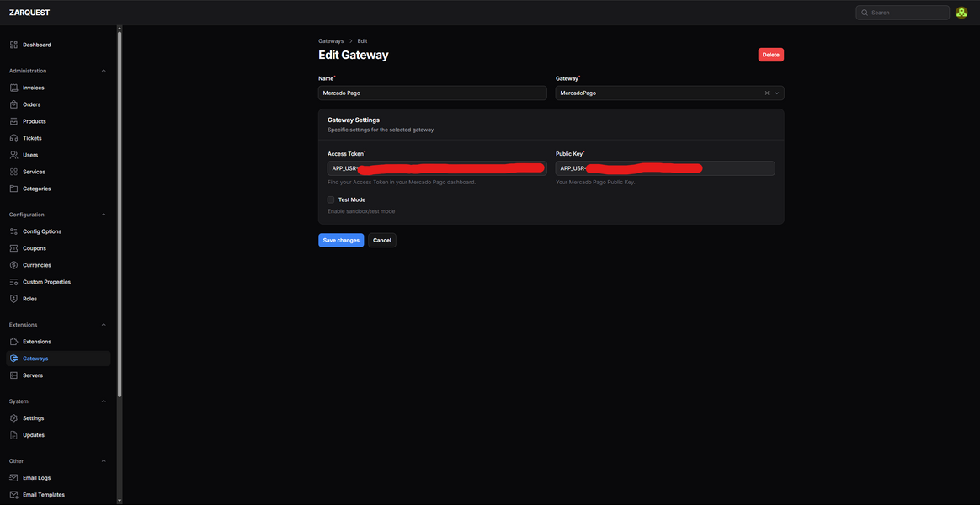Image resolution: width=980 pixels, height=505 pixels.
Task: Click the Updates file icon
Action: pyautogui.click(x=13, y=435)
